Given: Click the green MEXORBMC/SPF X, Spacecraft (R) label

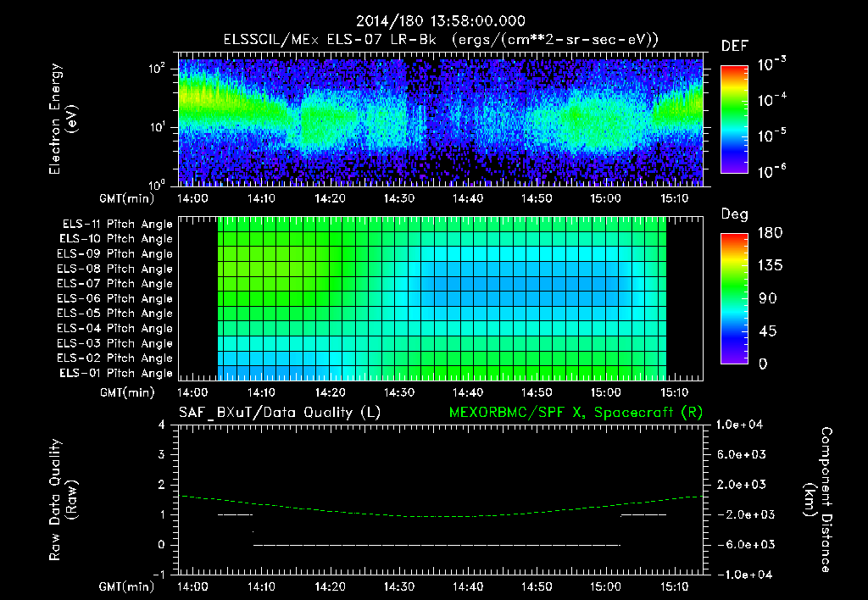Looking at the screenshot, I should point(576,413).
